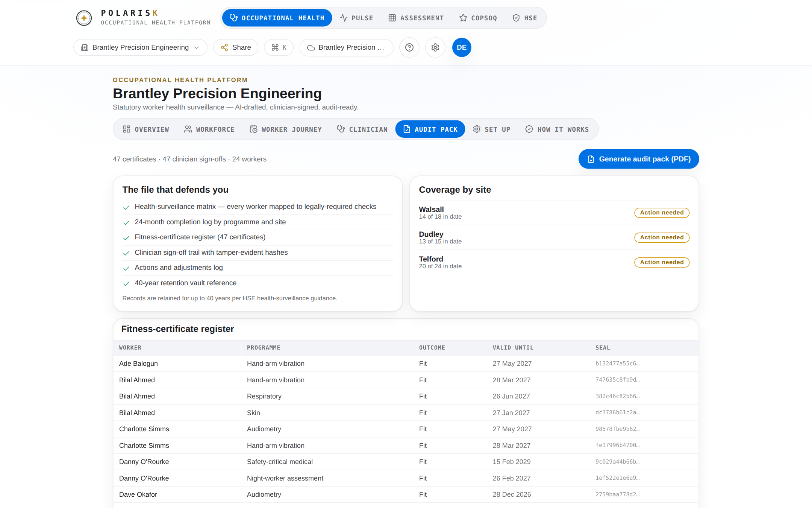This screenshot has height=508, width=812.
Task: Open the command palette K button
Action: click(x=279, y=47)
